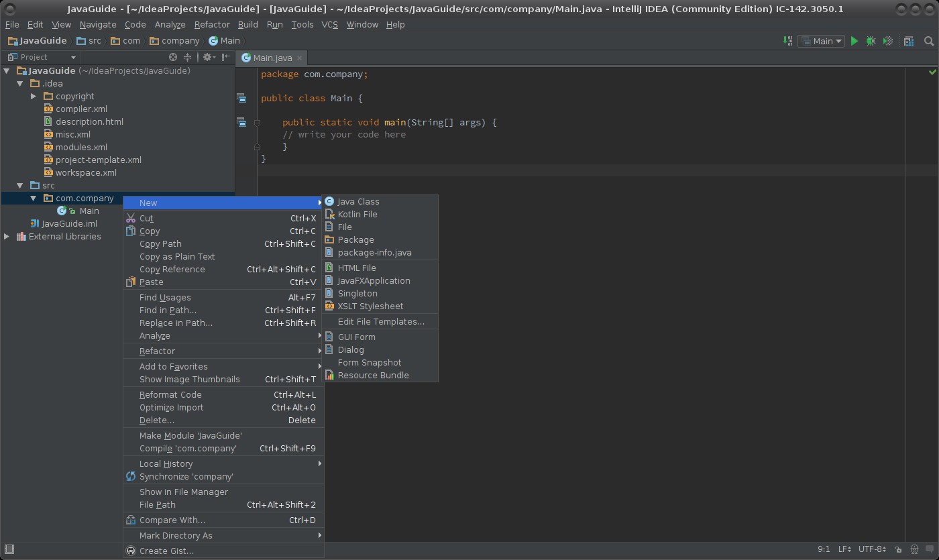Create a new Package from New submenu
Screen dimensions: 939x560
point(380,239)
